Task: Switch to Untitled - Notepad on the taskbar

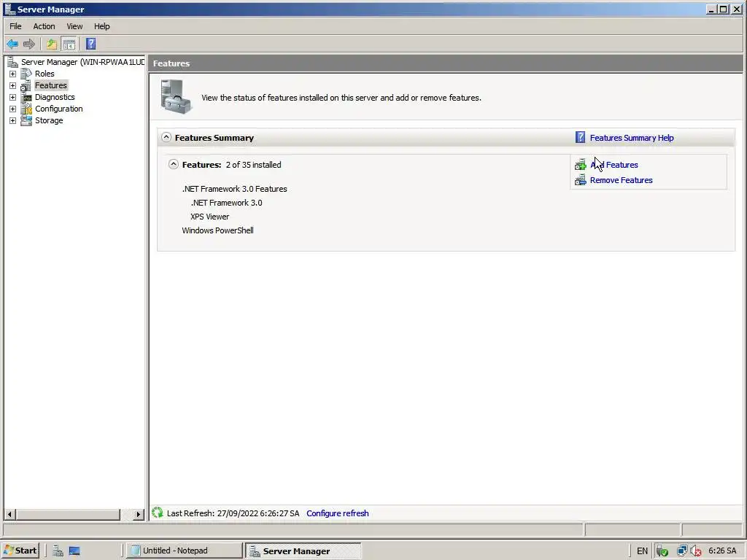Action: pyautogui.click(x=185, y=551)
